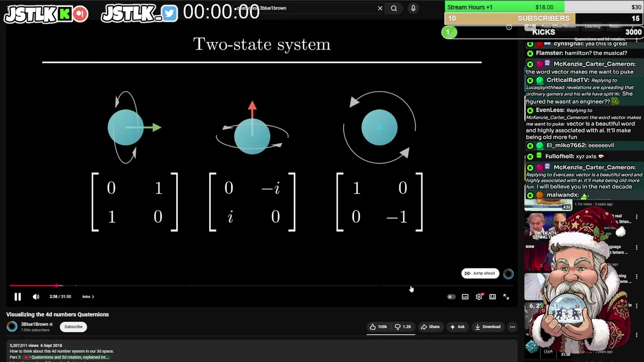Switch to theater mode icon
This screenshot has width=644, height=362.
coord(493,297)
